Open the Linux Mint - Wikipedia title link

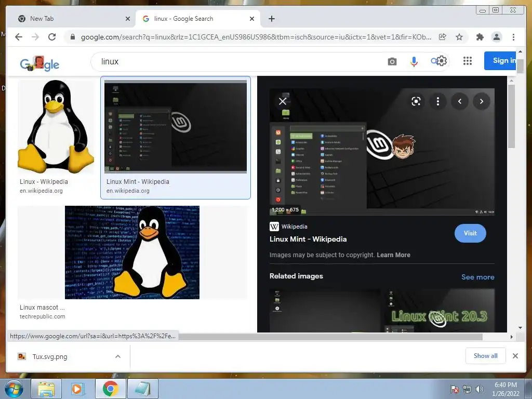pyautogui.click(x=308, y=239)
